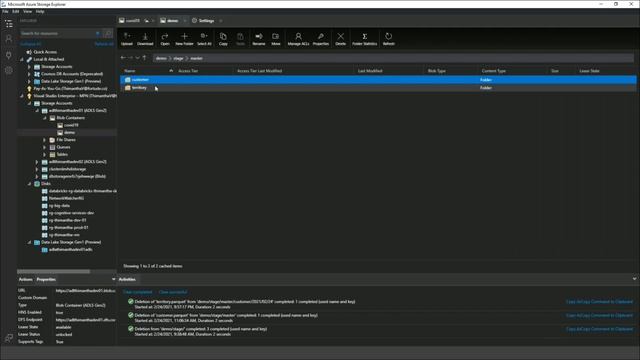Click the Collapse All link
The width and height of the screenshot is (640, 360).
point(31,44)
